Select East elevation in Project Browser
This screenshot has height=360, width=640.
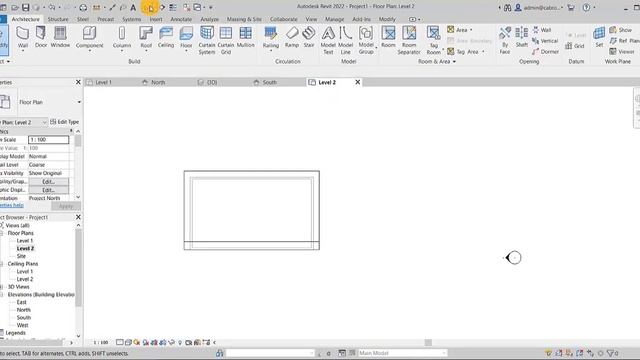(x=21, y=302)
